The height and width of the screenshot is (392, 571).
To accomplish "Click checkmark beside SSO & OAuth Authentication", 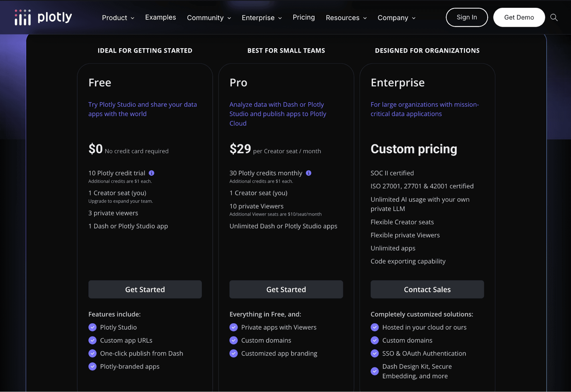I will 375,353.
